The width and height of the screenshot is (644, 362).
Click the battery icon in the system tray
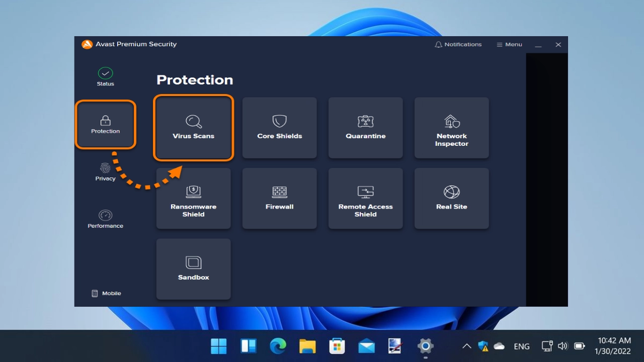pyautogui.click(x=579, y=346)
